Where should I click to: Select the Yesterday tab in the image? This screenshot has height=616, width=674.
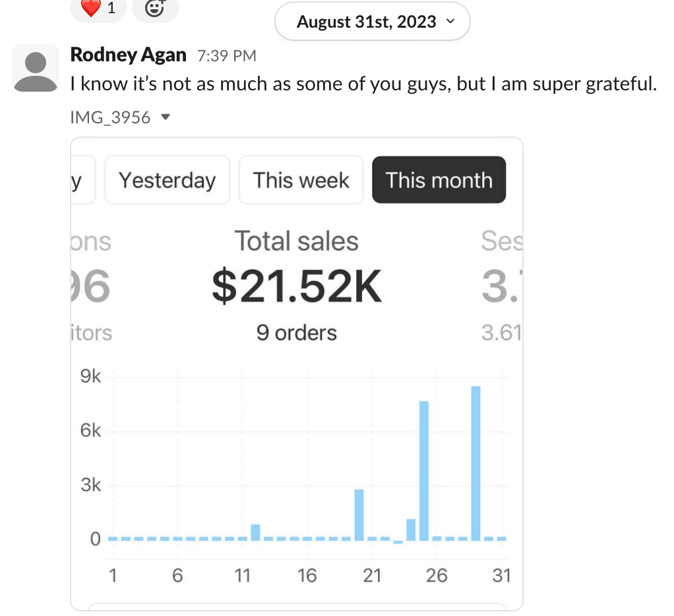(167, 180)
